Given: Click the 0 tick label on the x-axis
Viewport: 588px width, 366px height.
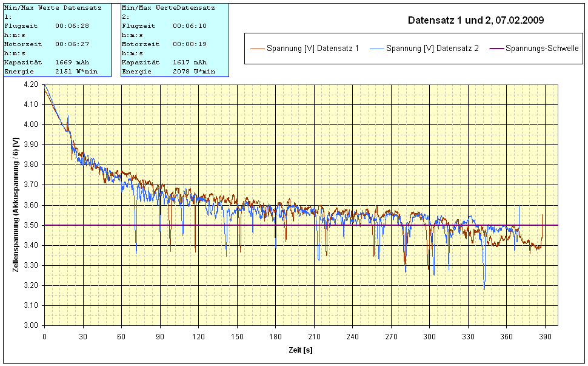Looking at the screenshot, I should pos(44,335).
